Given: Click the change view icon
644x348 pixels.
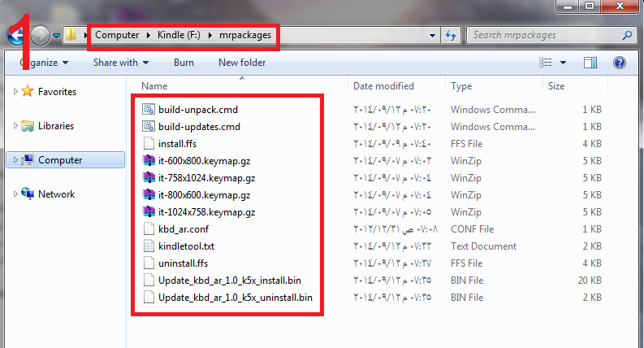Looking at the screenshot, I should 546,63.
